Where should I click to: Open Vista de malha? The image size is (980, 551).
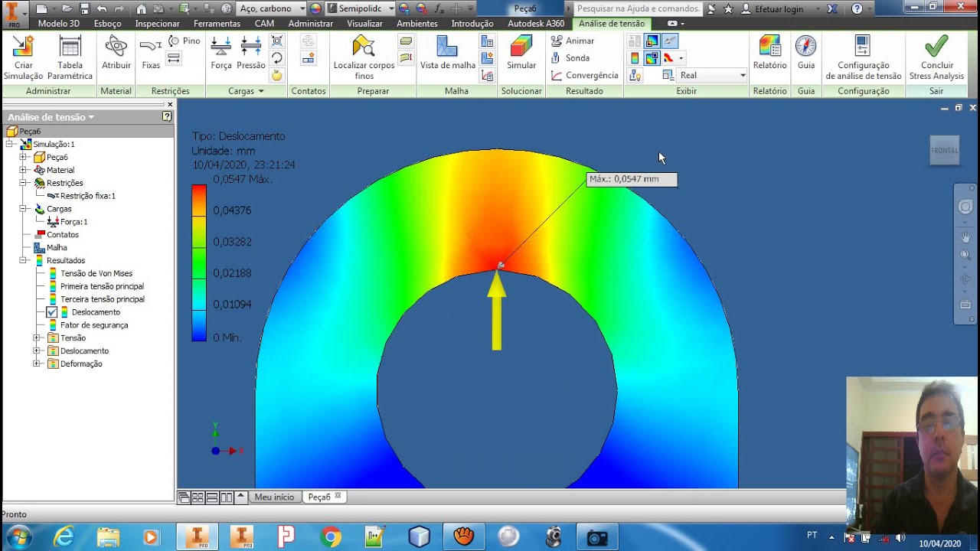[x=448, y=54]
